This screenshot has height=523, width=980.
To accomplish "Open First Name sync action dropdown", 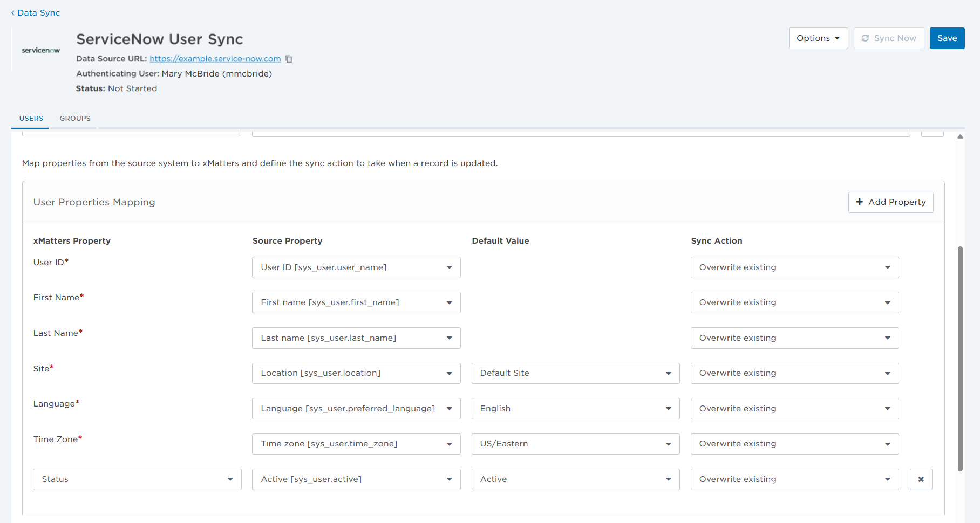I will point(794,302).
